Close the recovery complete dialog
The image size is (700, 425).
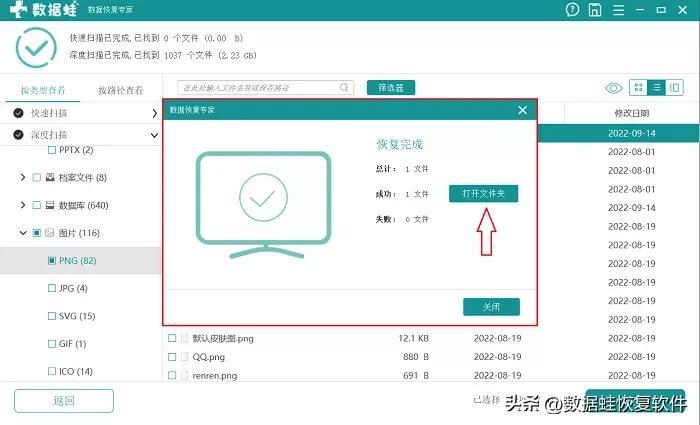coord(522,110)
